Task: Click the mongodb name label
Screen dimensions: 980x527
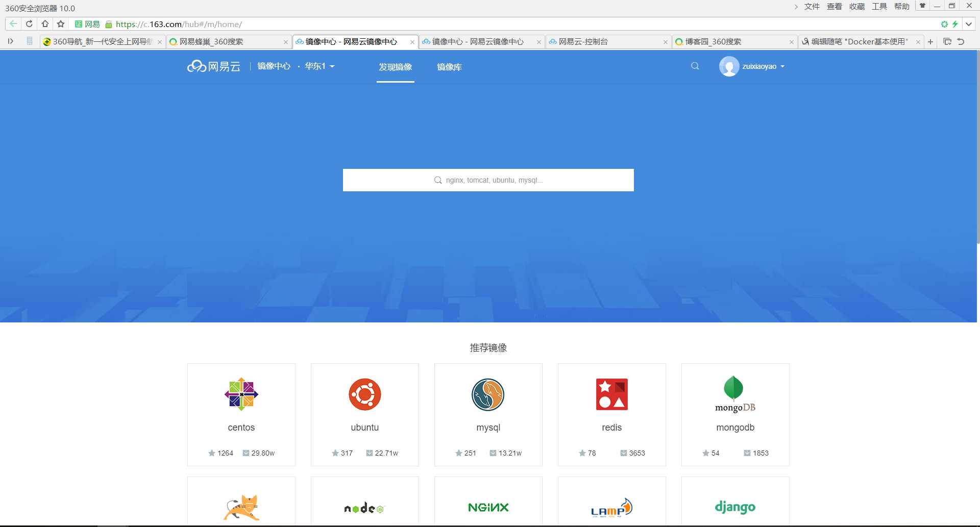Action: (736, 428)
